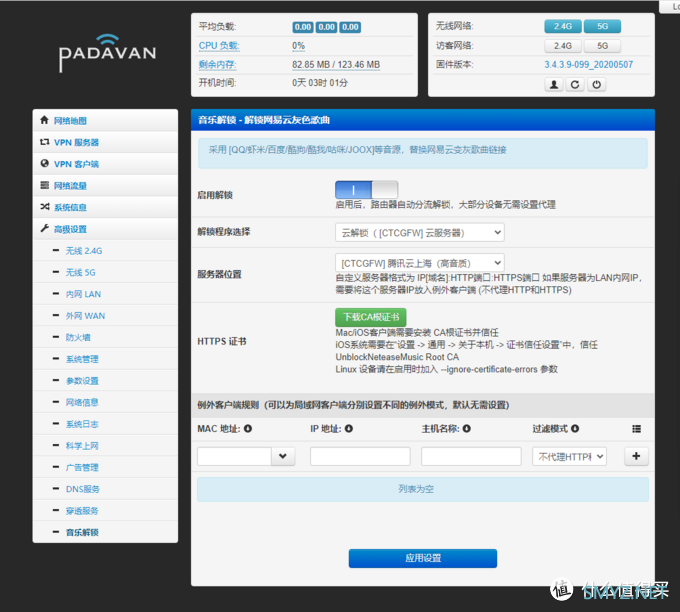Open 音乐解锁 submenu item
Screen dimensions: 680x612
click(105, 532)
